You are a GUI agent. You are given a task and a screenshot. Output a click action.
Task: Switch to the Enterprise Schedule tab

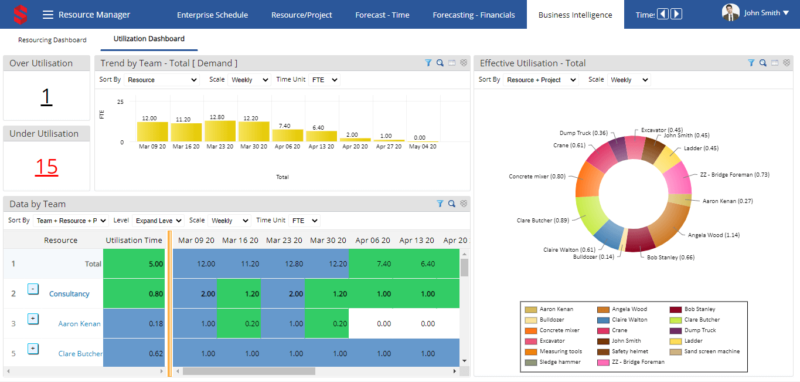(x=212, y=15)
